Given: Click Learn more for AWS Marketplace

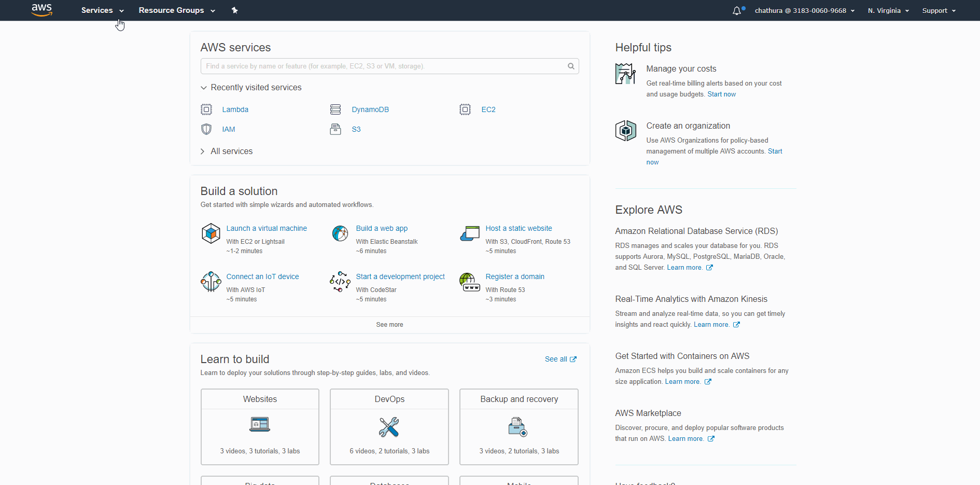Looking at the screenshot, I should click(686, 439).
